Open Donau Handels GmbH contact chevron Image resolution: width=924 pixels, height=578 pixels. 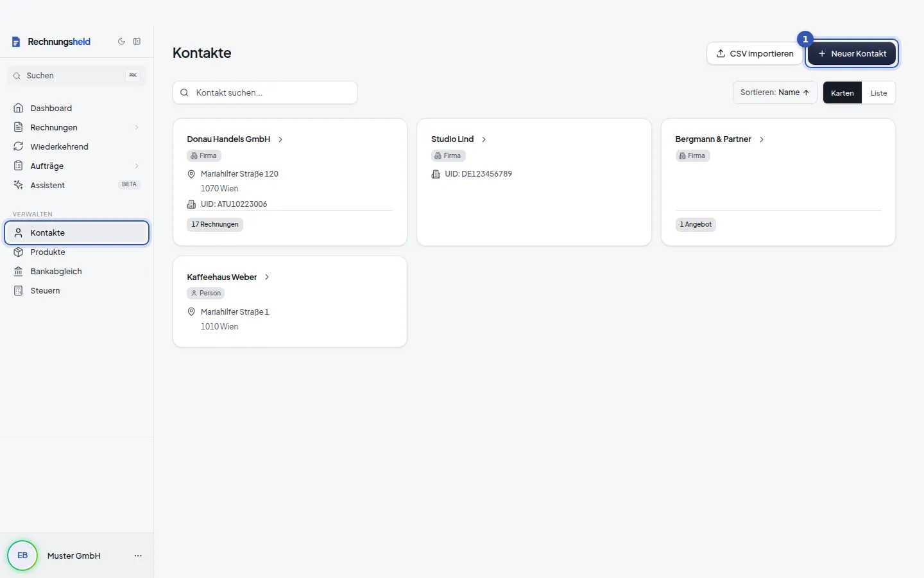coord(280,139)
